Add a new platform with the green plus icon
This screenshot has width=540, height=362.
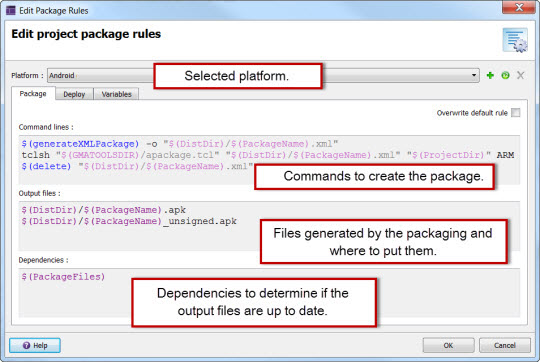pyautogui.click(x=490, y=75)
